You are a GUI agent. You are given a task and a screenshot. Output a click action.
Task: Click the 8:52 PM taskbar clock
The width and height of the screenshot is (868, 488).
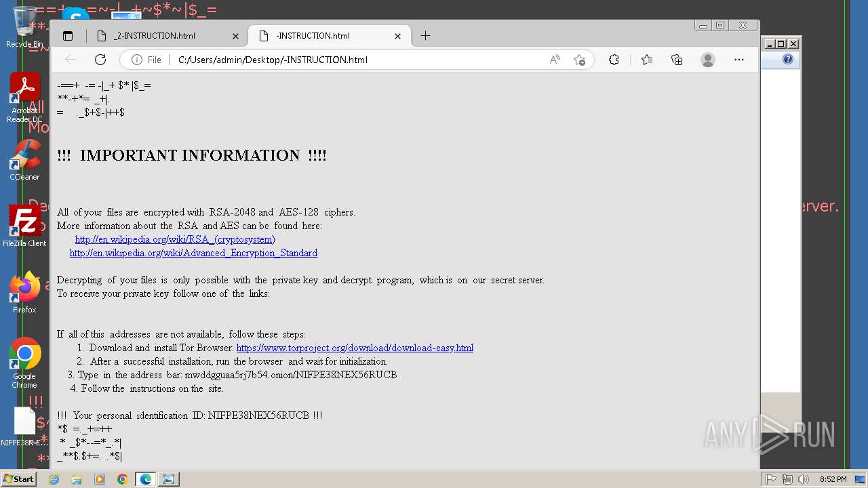coord(833,479)
